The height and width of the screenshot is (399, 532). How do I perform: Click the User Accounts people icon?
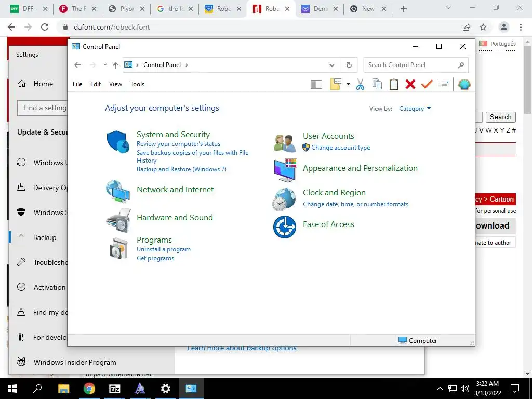(284, 143)
